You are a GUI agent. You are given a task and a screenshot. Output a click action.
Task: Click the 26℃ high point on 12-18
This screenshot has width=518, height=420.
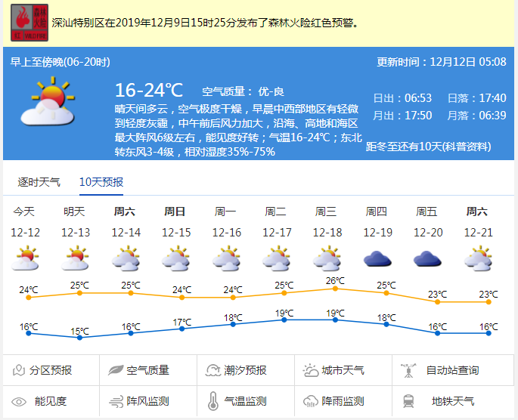335,288
